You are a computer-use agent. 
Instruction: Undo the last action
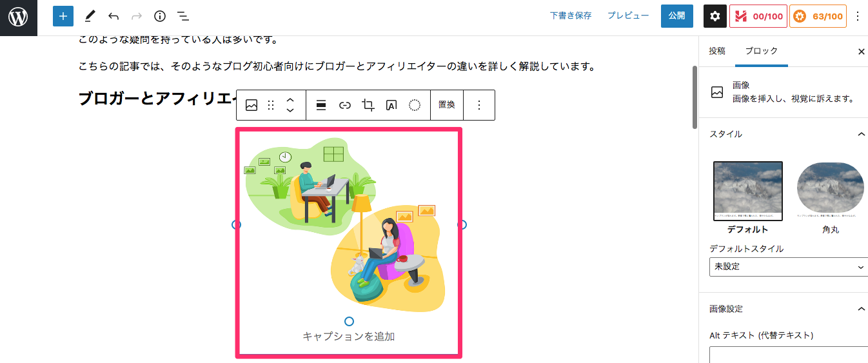coord(113,16)
